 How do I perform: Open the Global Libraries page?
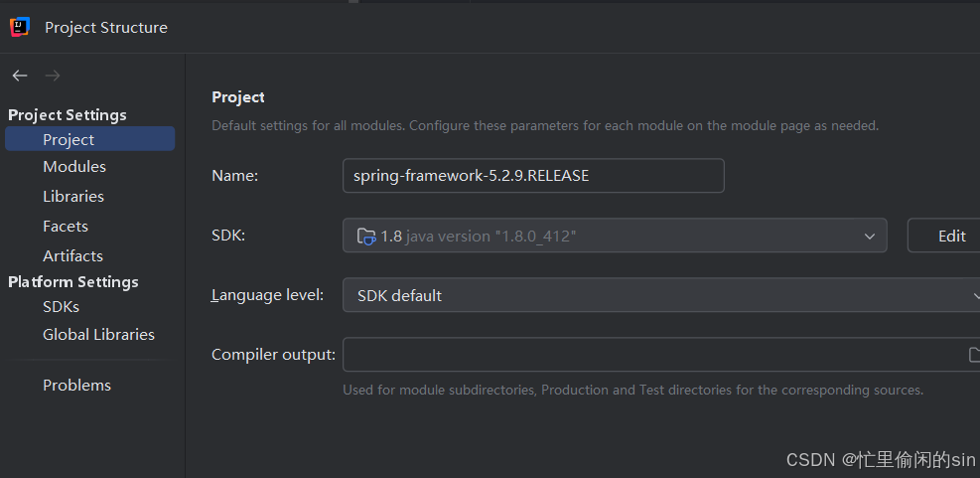(98, 335)
